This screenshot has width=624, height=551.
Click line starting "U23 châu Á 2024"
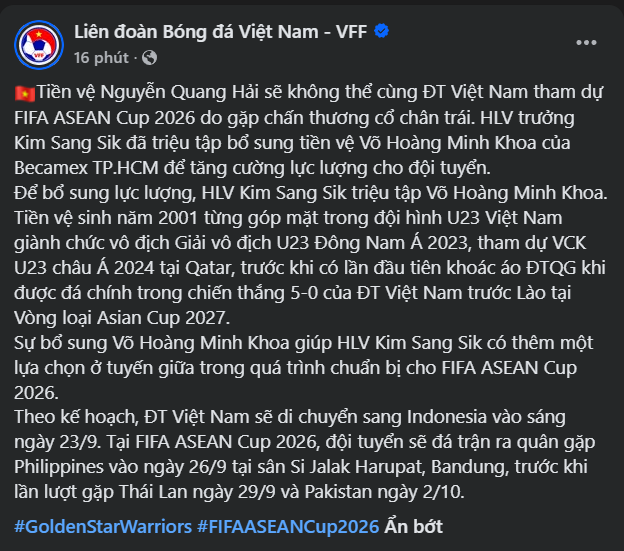tap(310, 268)
